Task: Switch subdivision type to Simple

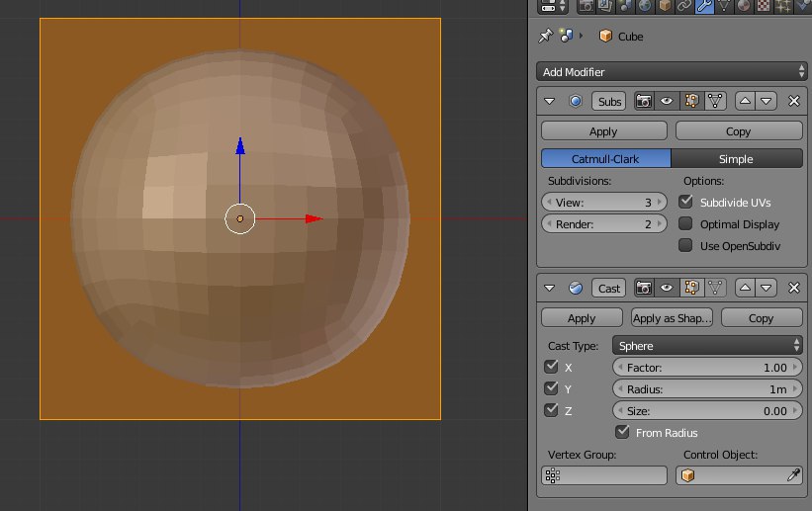Action: [x=736, y=158]
